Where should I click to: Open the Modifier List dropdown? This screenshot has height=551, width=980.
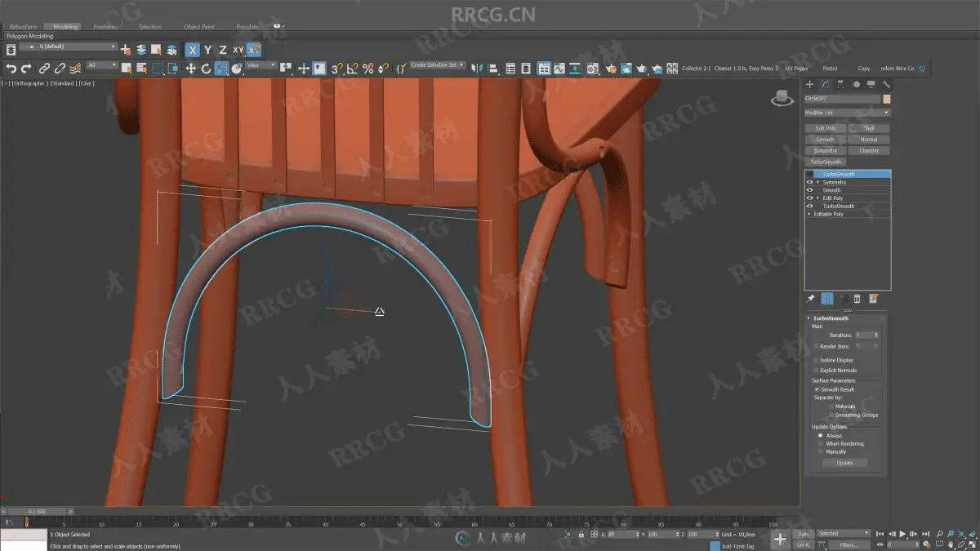(847, 113)
